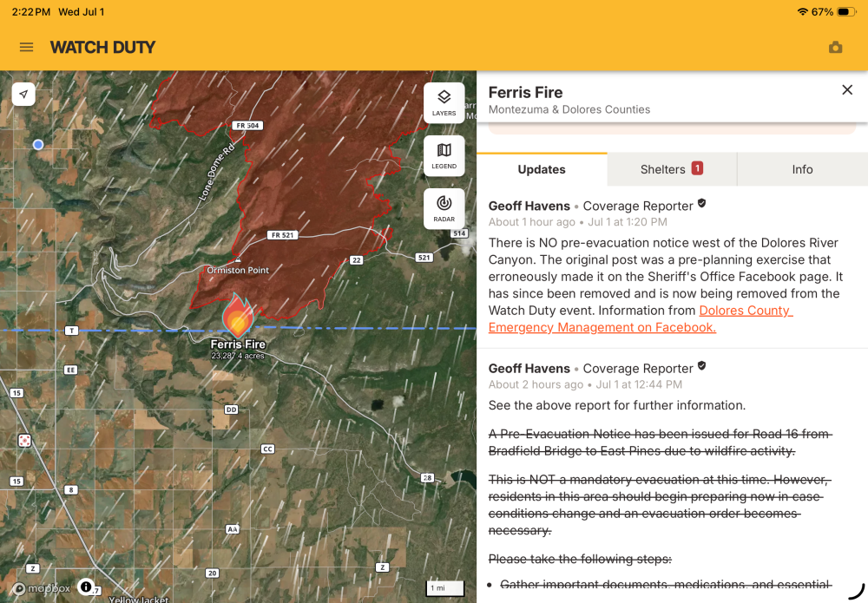The image size is (868, 603).
Task: Tap the blue current location dot
Action: click(x=38, y=144)
